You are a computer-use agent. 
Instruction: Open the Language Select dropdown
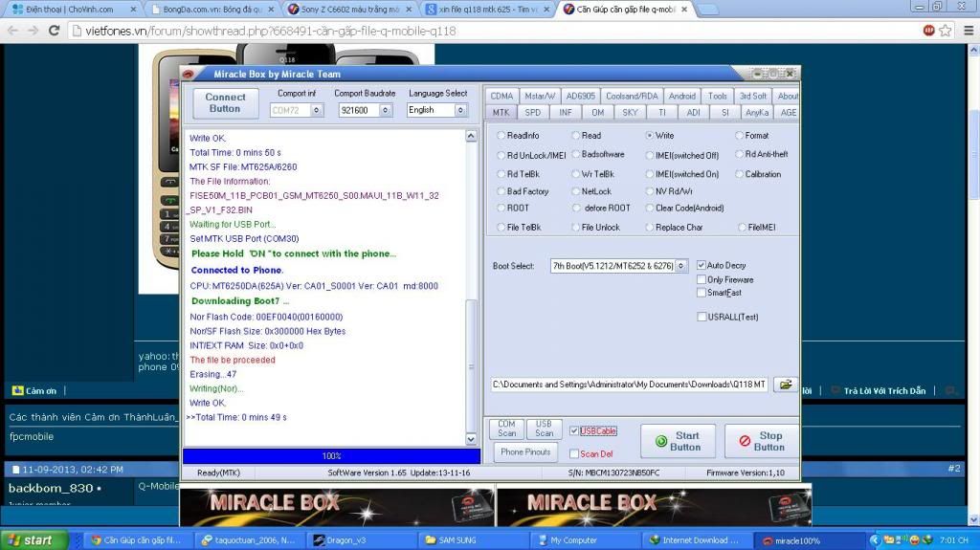[460, 110]
